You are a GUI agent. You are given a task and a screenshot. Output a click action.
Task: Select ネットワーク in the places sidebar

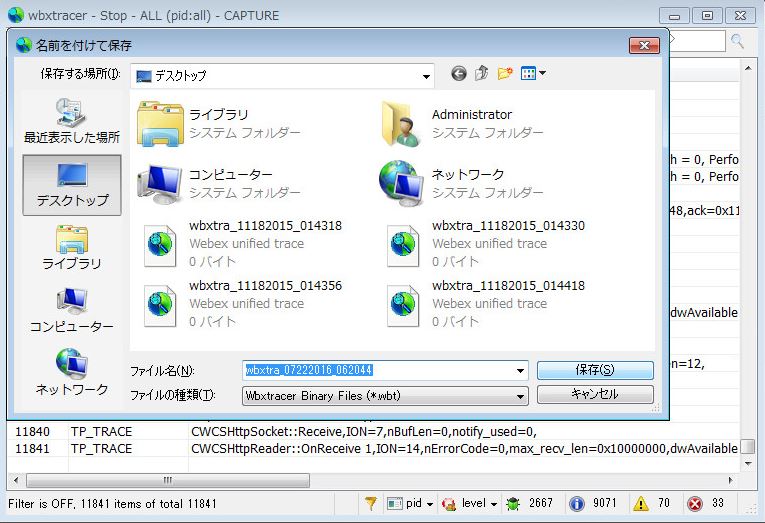[x=72, y=372]
